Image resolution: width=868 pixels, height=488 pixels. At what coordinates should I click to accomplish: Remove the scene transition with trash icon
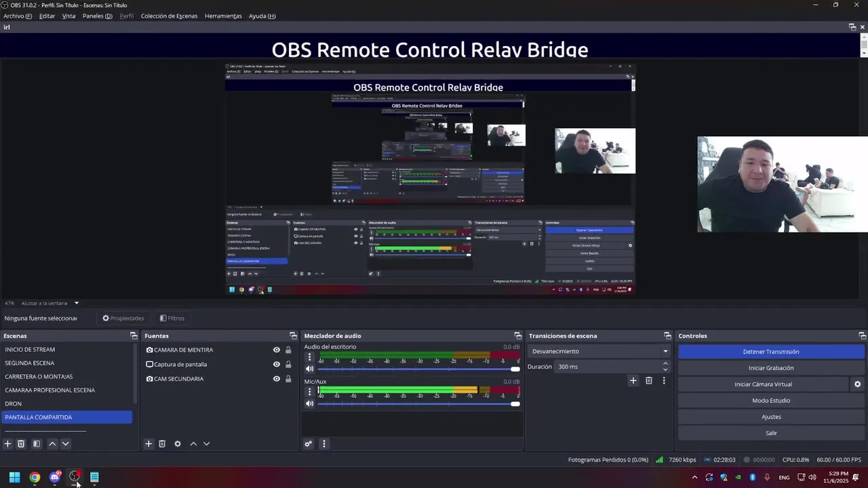pos(649,381)
